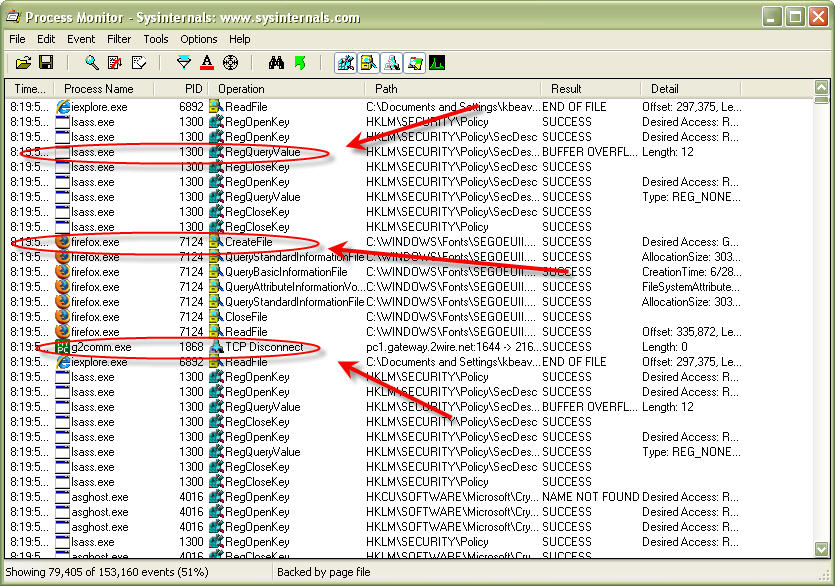This screenshot has height=586, width=835.
Task: Click the crosshair target window icon
Action: coord(230,63)
